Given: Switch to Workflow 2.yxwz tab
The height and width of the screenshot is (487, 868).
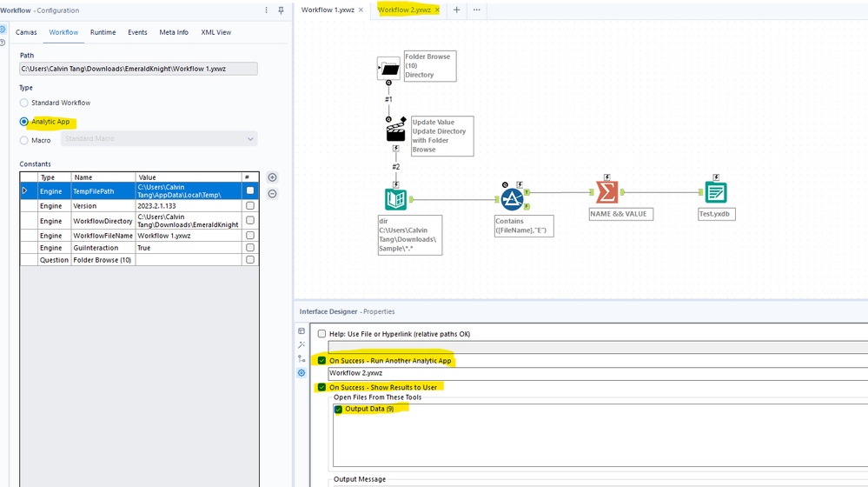Looking at the screenshot, I should coord(403,10).
